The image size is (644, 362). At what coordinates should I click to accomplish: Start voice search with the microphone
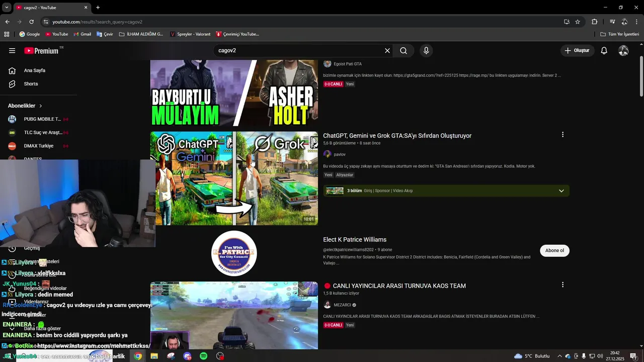coord(426,51)
